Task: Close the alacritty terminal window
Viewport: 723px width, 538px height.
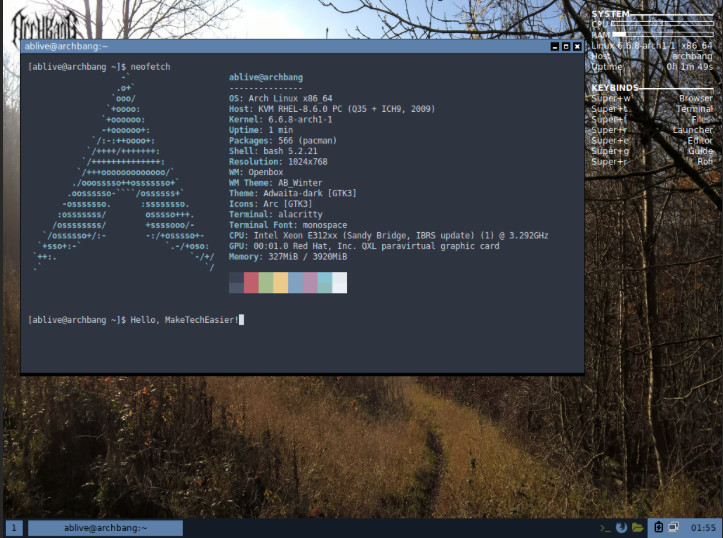Action: [577, 47]
